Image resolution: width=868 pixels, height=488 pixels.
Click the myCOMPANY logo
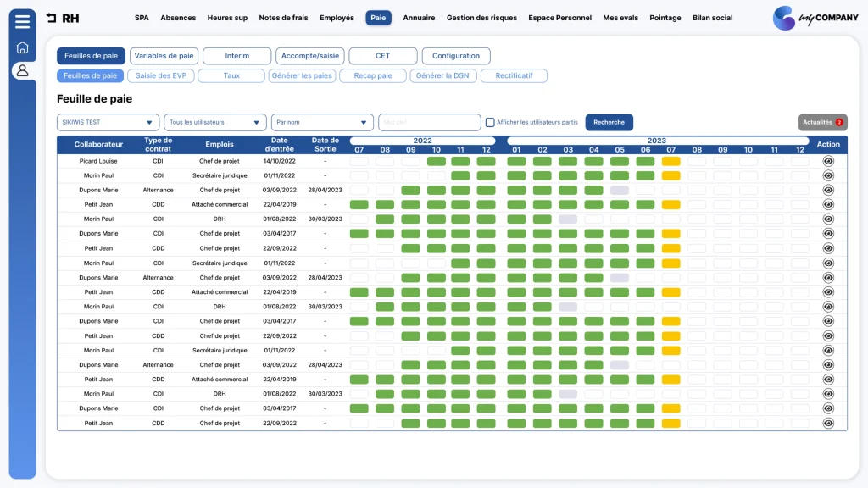[815, 18]
